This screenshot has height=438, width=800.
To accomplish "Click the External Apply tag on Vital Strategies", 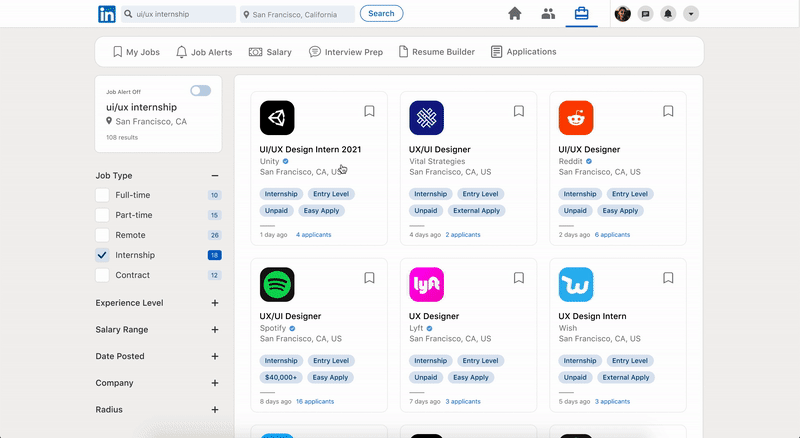I will (477, 210).
